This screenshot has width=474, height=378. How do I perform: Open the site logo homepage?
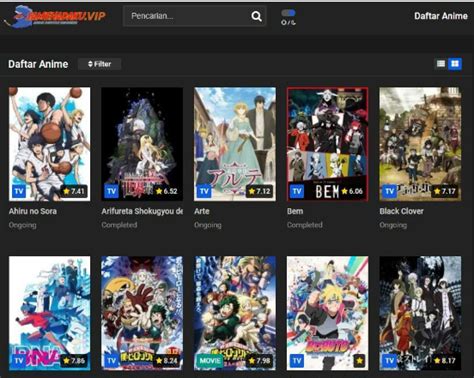tap(55, 17)
